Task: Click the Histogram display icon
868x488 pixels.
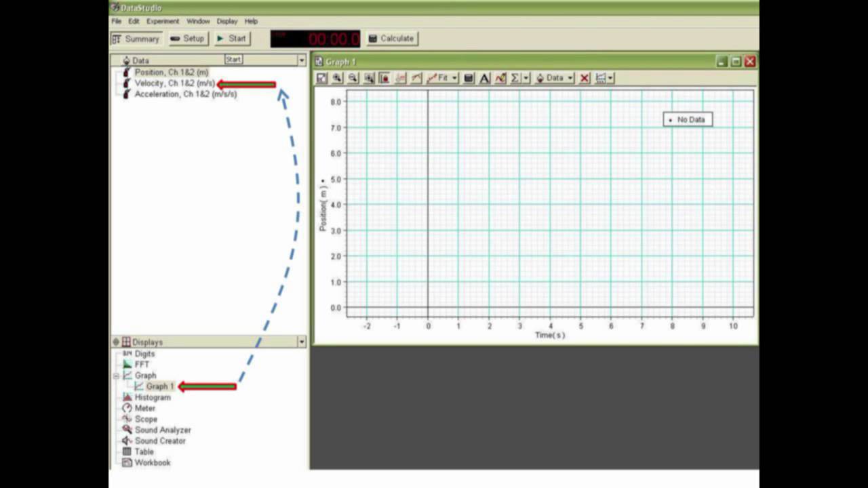Action: [127, 397]
